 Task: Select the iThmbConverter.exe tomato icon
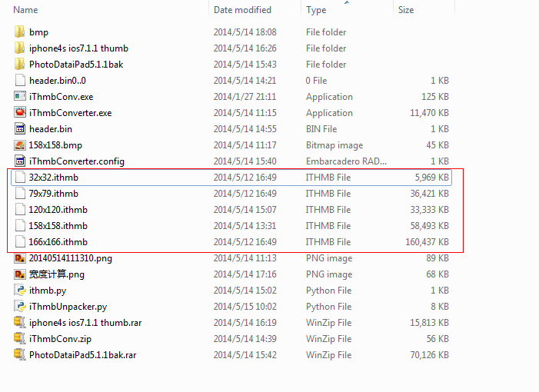click(20, 112)
